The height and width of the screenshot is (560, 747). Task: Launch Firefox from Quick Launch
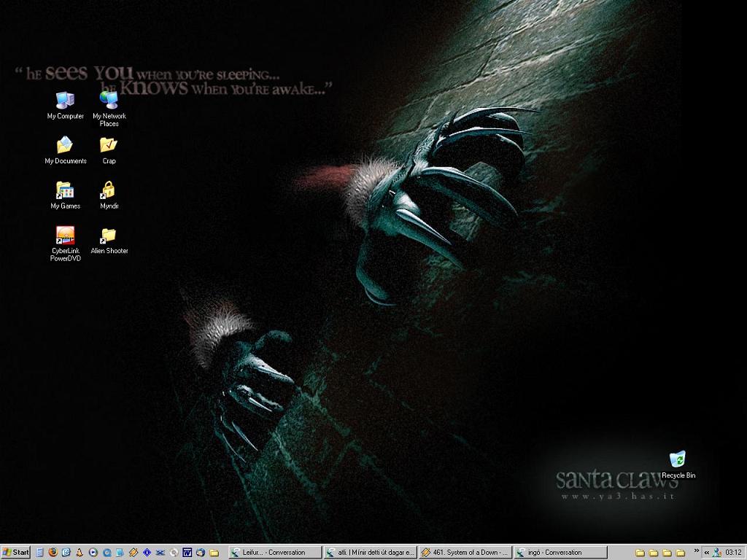click(x=53, y=553)
